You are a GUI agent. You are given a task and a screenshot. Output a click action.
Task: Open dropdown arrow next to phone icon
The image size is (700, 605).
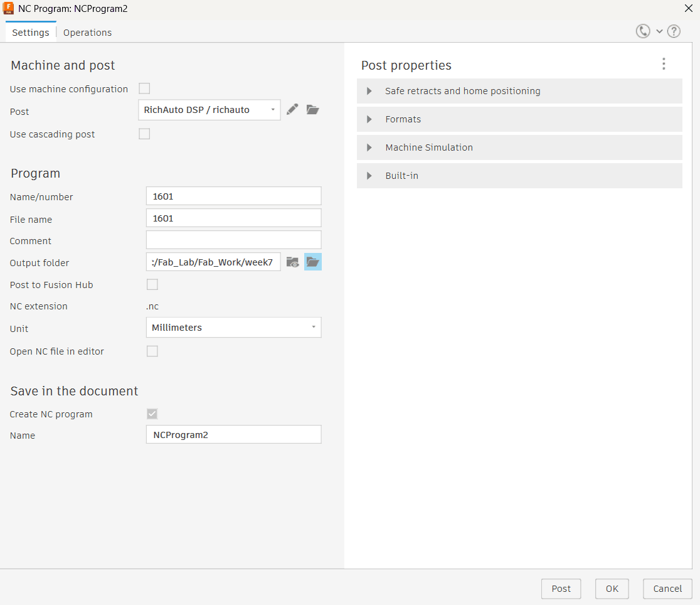[659, 31]
